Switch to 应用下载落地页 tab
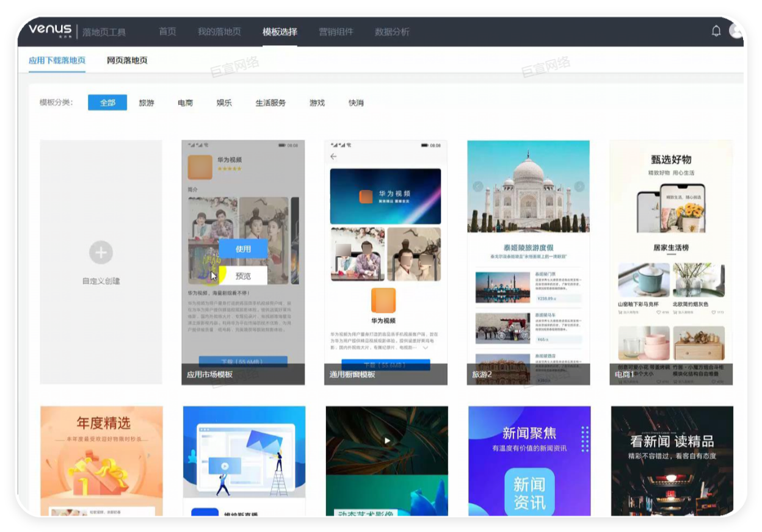Viewport: 762px width, 532px height. click(57, 60)
